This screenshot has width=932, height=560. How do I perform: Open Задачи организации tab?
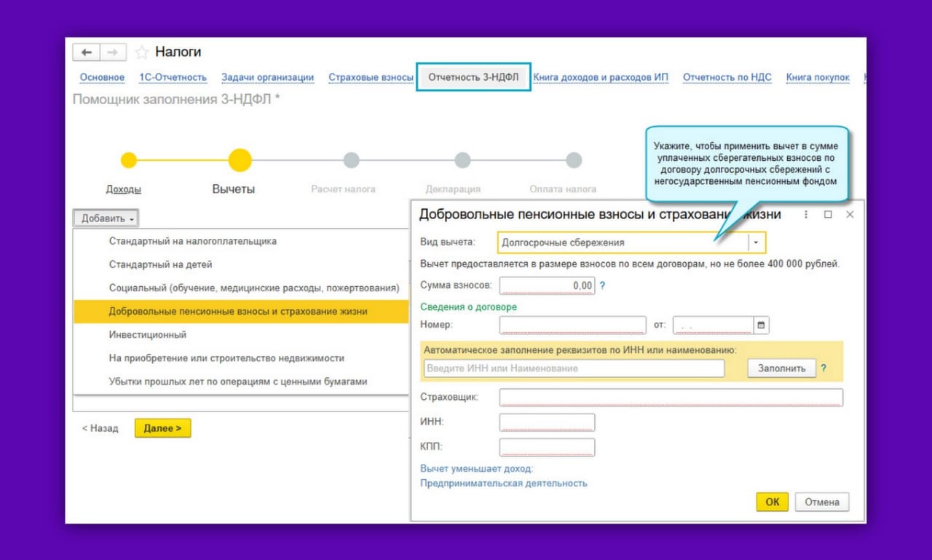pos(268,77)
